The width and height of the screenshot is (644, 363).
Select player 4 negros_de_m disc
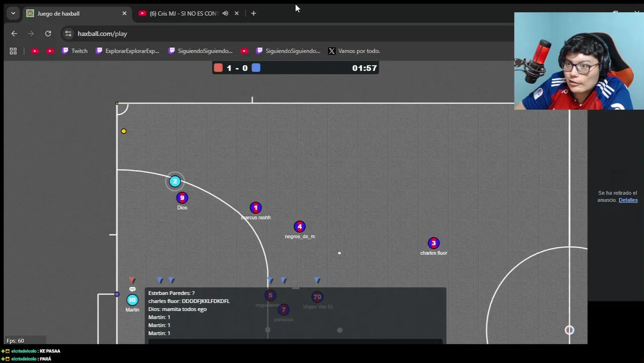299,227
